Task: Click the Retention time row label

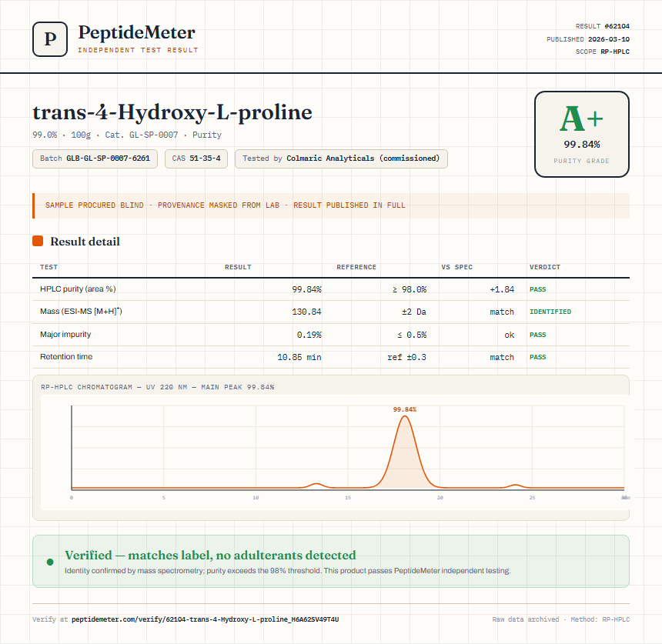Action: [66, 356]
